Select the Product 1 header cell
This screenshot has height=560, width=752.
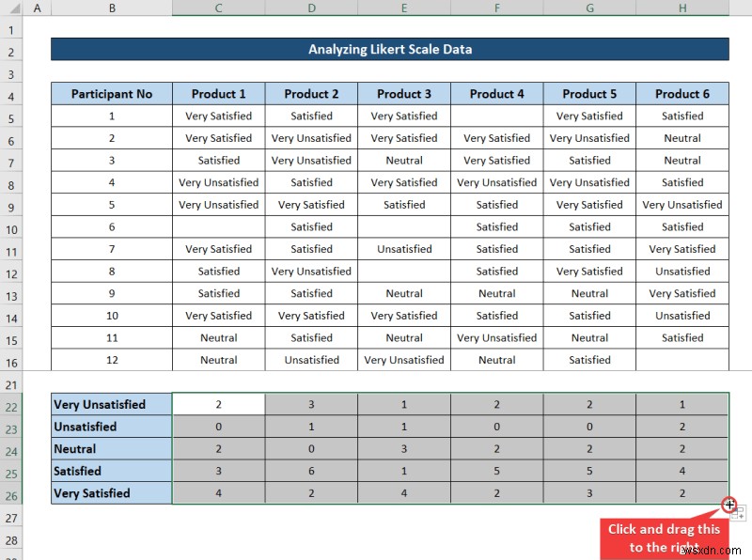(x=218, y=93)
